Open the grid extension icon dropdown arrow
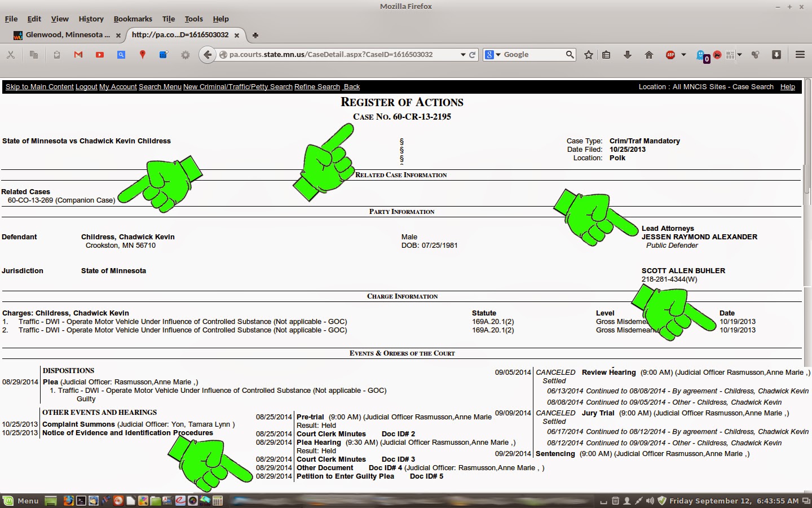Screen dimensions: 812x508 pos(739,55)
